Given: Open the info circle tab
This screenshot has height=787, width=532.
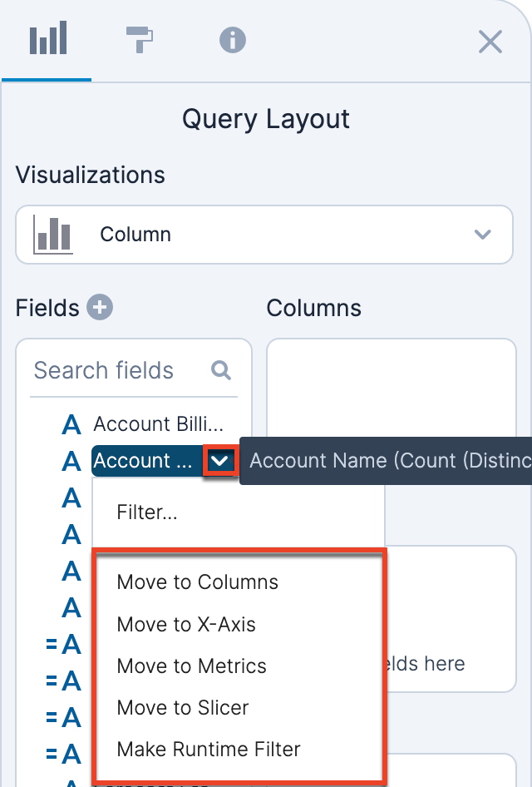Looking at the screenshot, I should pyautogui.click(x=232, y=40).
